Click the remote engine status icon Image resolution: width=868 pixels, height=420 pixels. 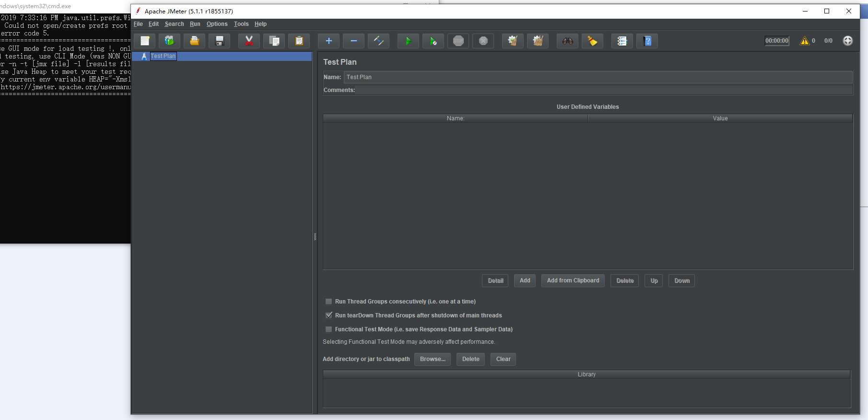click(x=848, y=41)
